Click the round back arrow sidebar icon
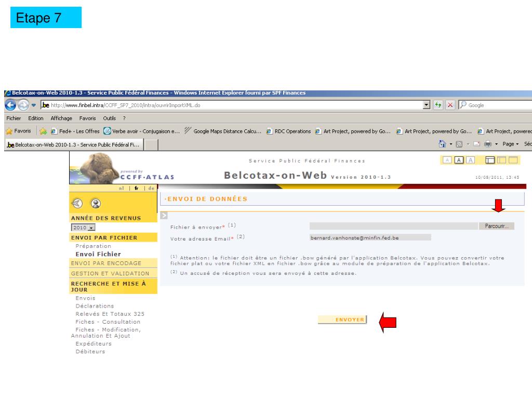 click(x=77, y=203)
